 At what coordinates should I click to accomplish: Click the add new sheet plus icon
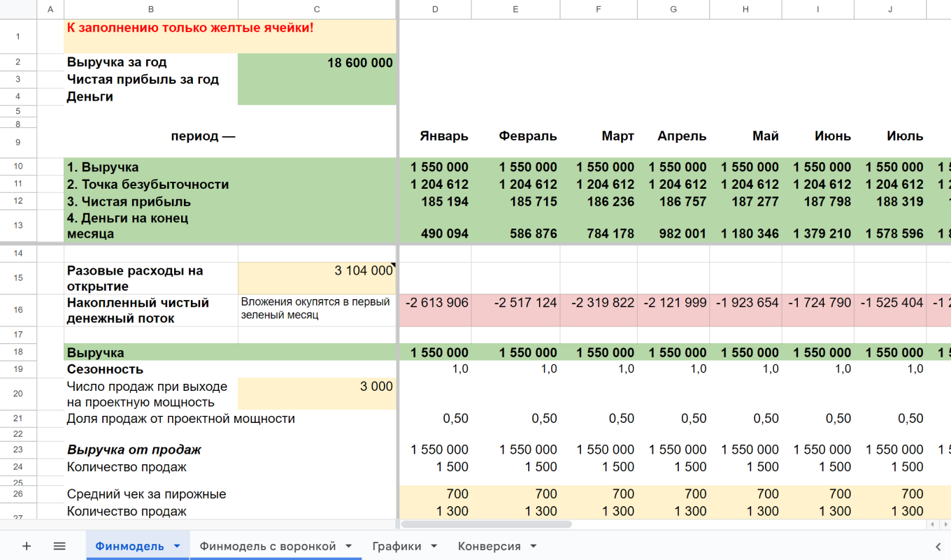point(27,546)
